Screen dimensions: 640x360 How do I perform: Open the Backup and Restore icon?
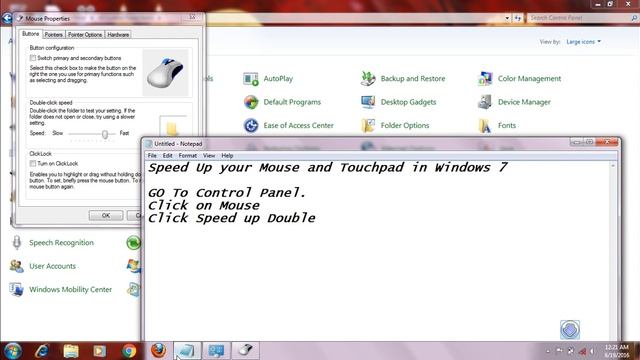point(368,78)
